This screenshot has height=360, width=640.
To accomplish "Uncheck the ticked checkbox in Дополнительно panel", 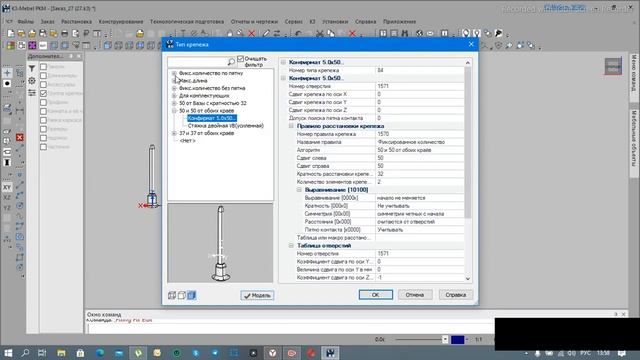I will pyautogui.click(x=43, y=93).
